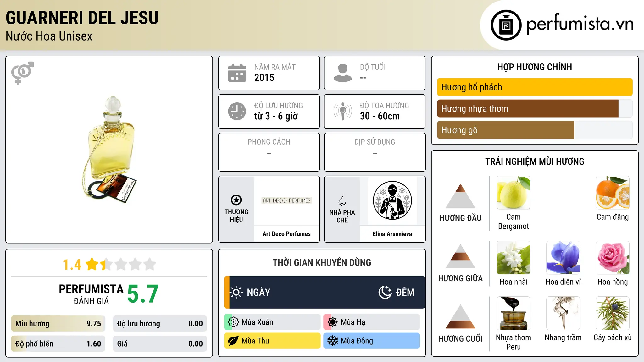Screen dimensions: 644x362
Task: Click the 1.4 star rating number
Action: tap(72, 265)
